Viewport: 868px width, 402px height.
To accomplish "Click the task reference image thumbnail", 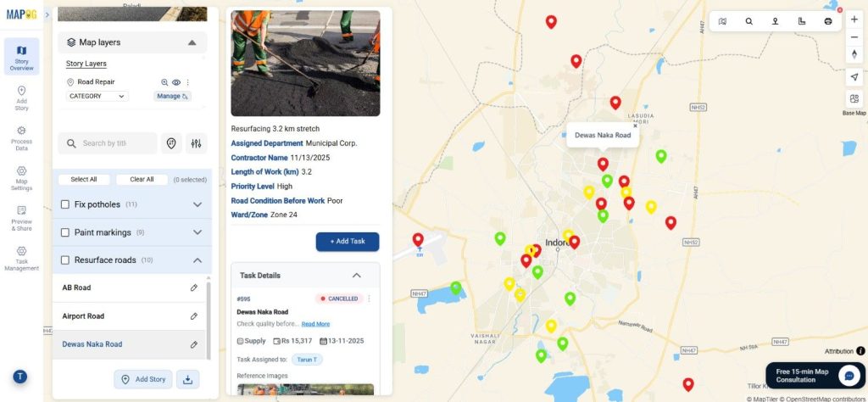I will (x=305, y=390).
